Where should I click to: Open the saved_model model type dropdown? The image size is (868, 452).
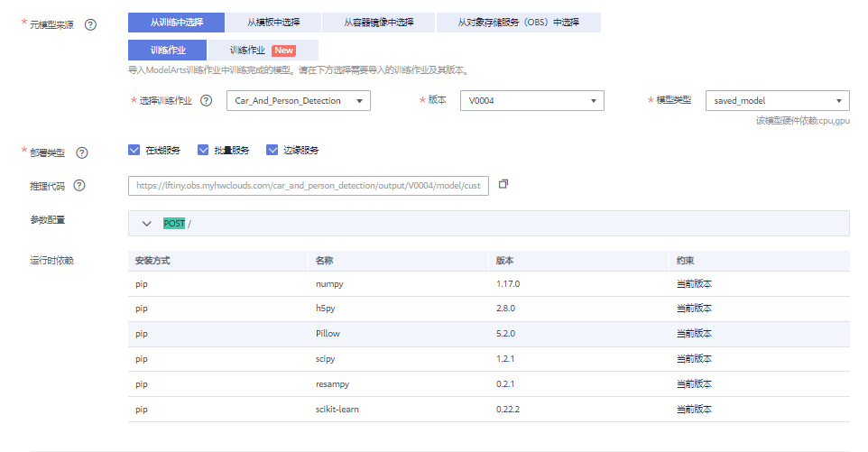pyautogui.click(x=776, y=101)
